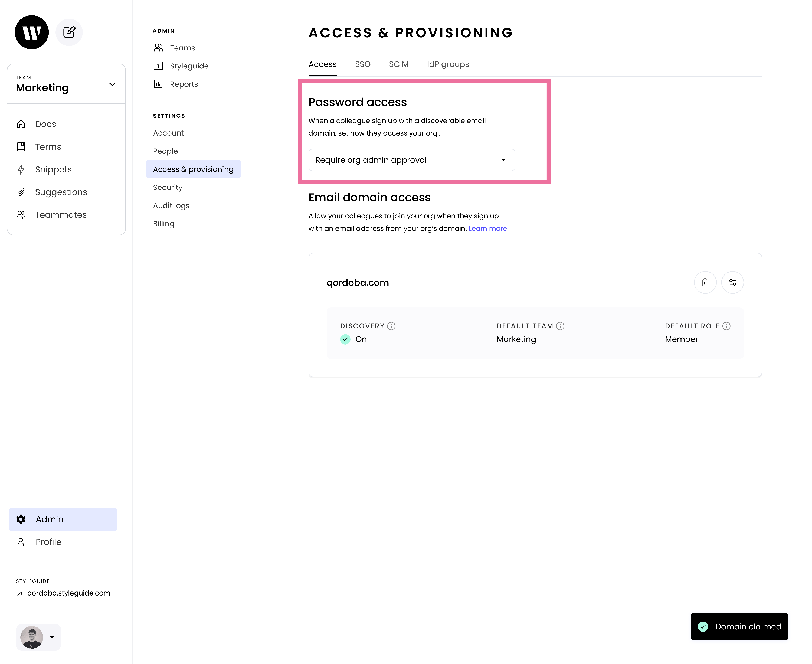Click the Reports chart icon

click(x=158, y=84)
